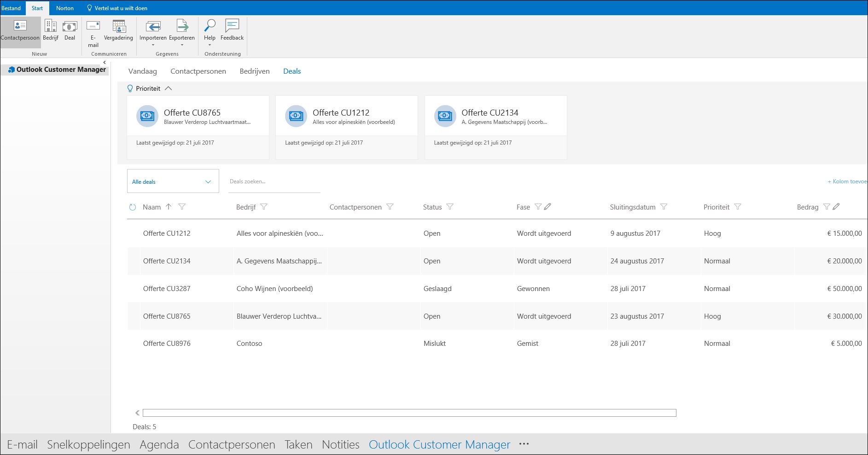
Task: Open the Importeren menu
Action: click(x=153, y=34)
